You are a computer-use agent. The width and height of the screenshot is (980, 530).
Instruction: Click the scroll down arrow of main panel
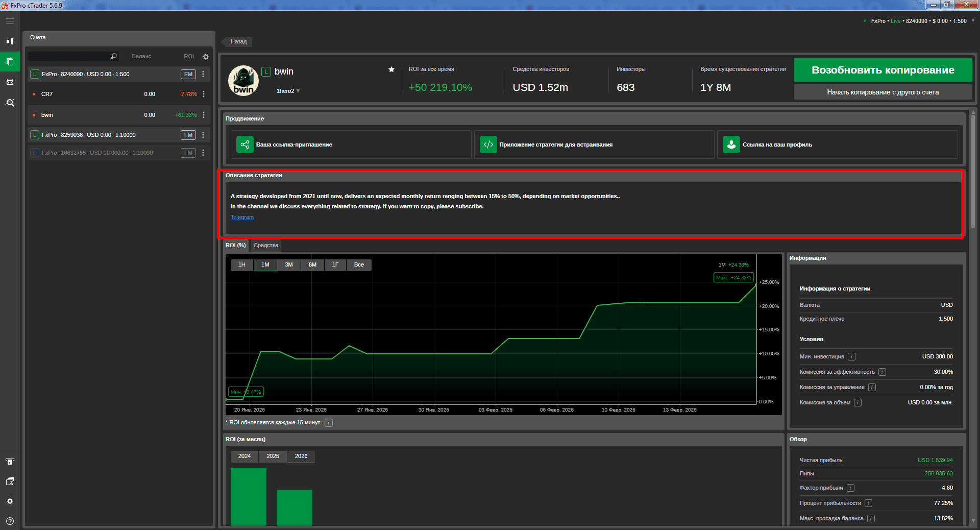point(973,521)
